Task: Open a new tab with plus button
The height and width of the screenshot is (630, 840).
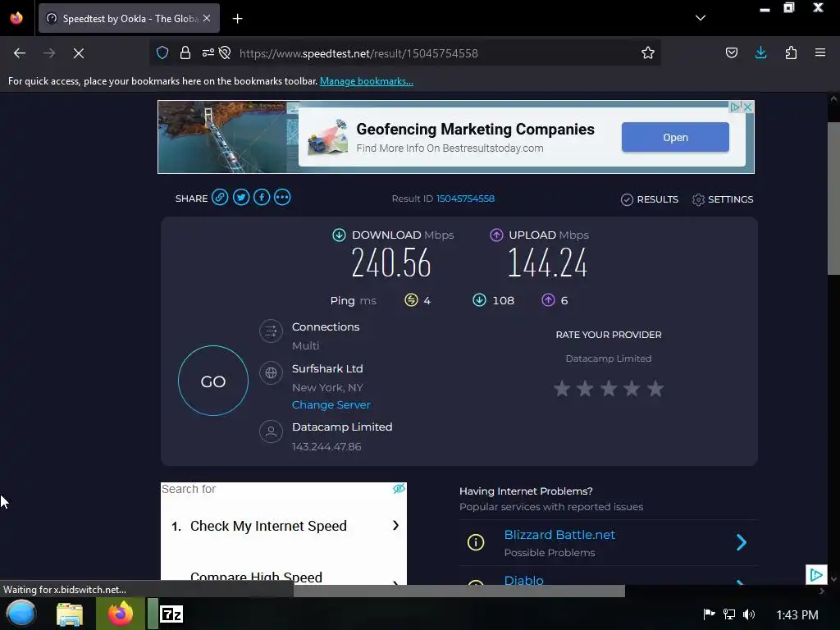Action: (x=237, y=19)
